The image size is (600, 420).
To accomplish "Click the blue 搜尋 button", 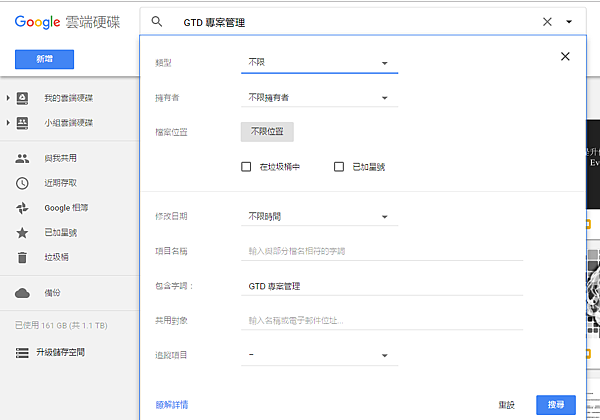I will [x=556, y=405].
